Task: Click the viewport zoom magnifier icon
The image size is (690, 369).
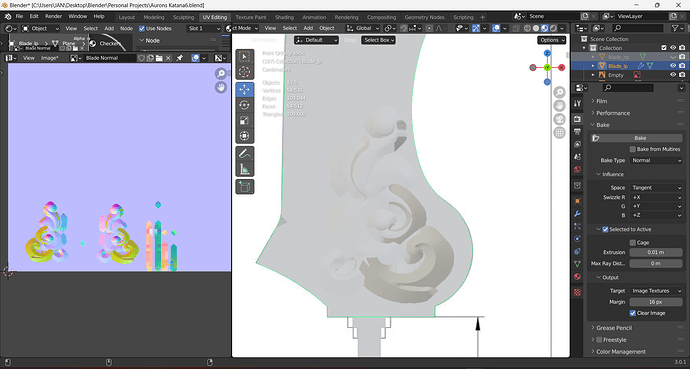Action: [x=559, y=92]
